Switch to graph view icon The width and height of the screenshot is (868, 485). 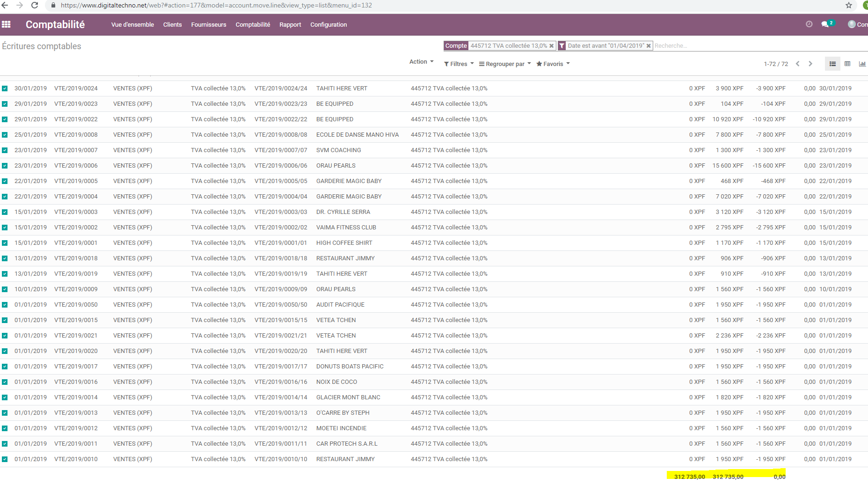(x=862, y=64)
